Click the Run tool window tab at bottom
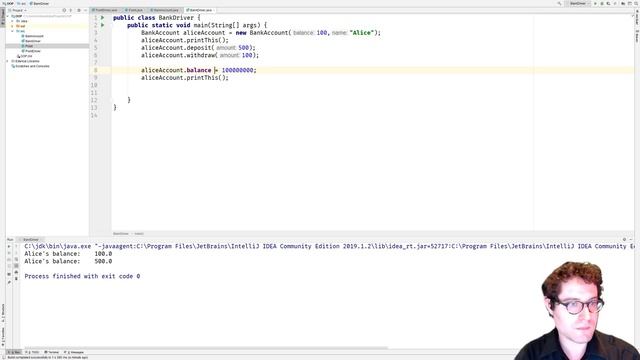The image size is (640, 360). tap(14, 352)
